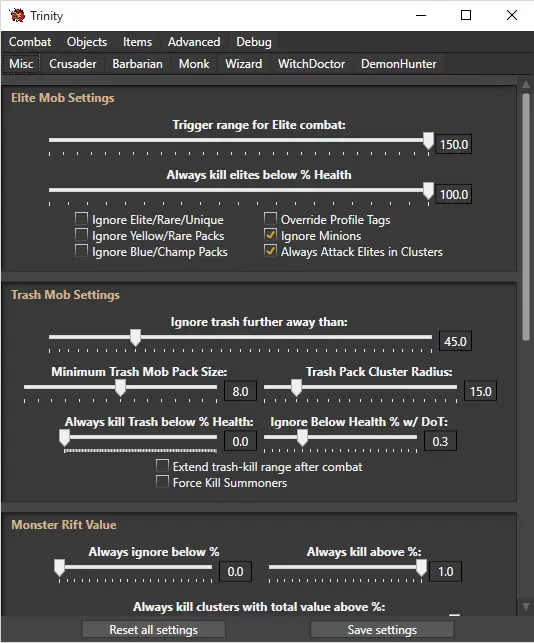Screen dimensions: 534x643
Task: Open the Objects tab
Action: click(x=87, y=42)
